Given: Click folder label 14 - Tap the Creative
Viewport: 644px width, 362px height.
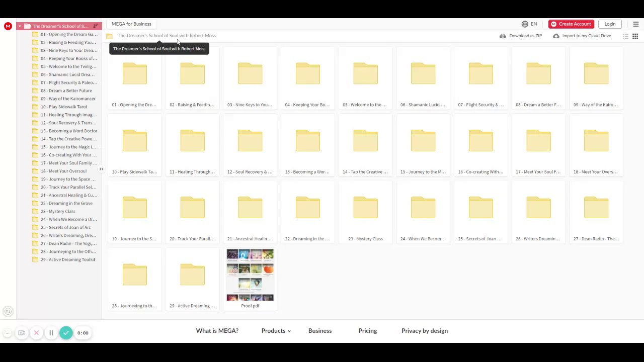Looking at the screenshot, I should (x=365, y=172).
